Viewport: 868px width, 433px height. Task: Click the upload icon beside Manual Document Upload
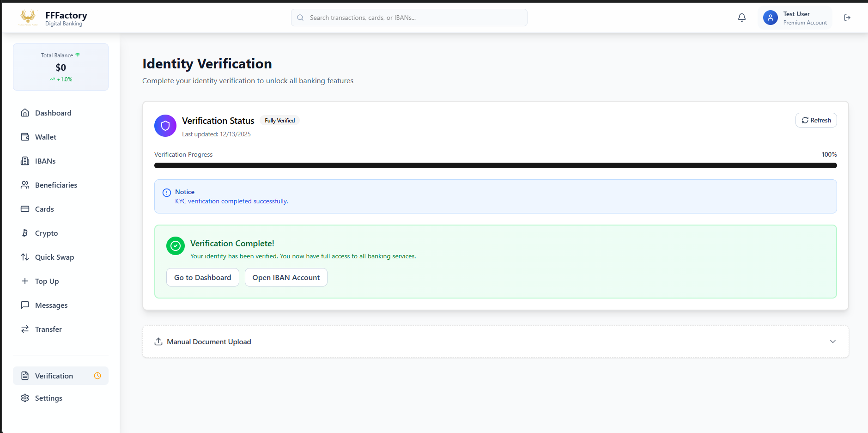158,342
